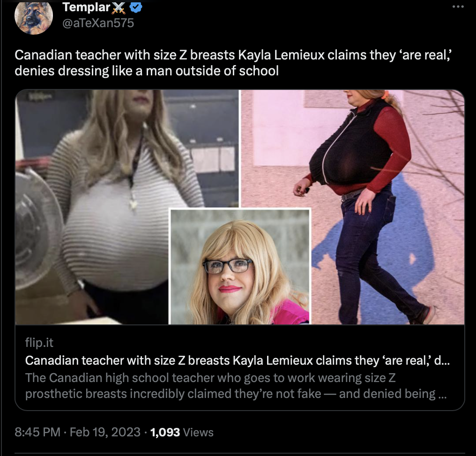
Task: Click the tweet text about Canadian teacher
Action: tap(233, 63)
